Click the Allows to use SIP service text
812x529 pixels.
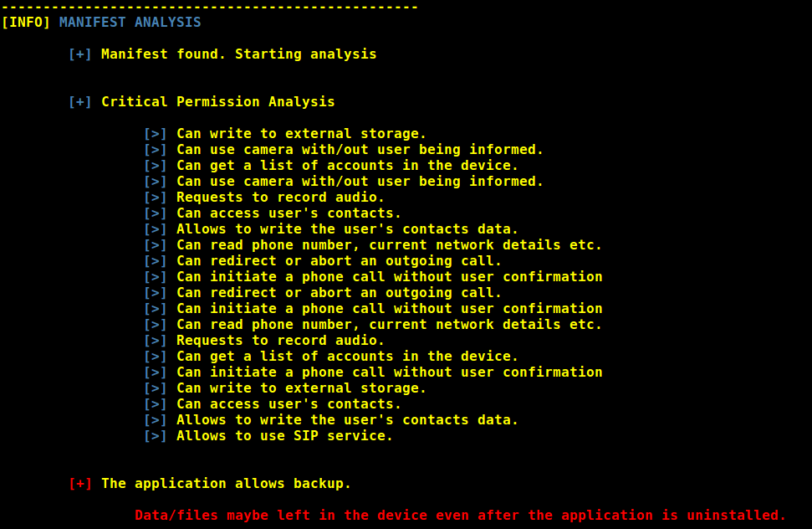[x=284, y=436]
